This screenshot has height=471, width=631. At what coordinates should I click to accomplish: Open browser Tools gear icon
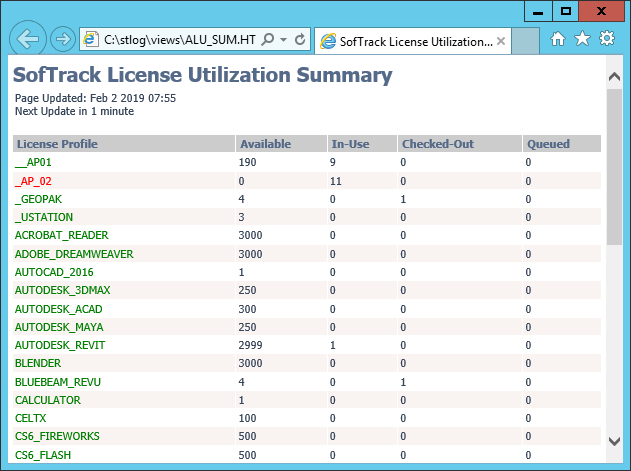coord(607,39)
